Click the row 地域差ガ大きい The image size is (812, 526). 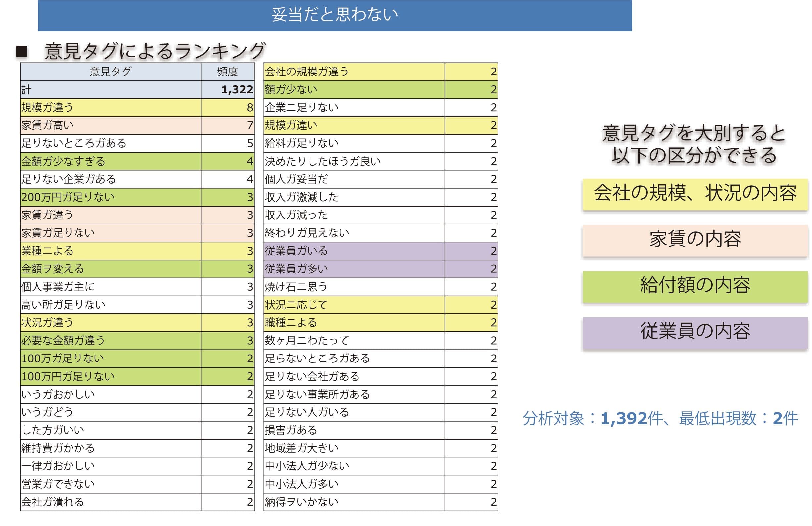(381, 448)
